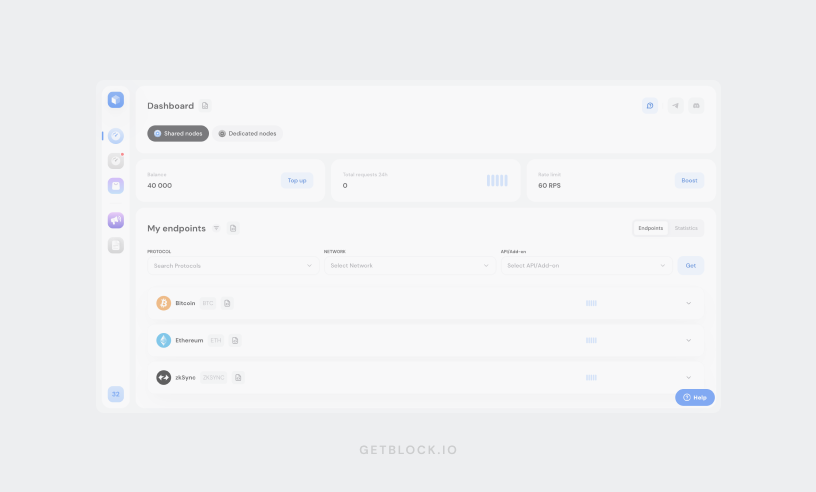Switch to Shared nodes
Image resolution: width=816 pixels, height=492 pixels.
[x=178, y=133]
